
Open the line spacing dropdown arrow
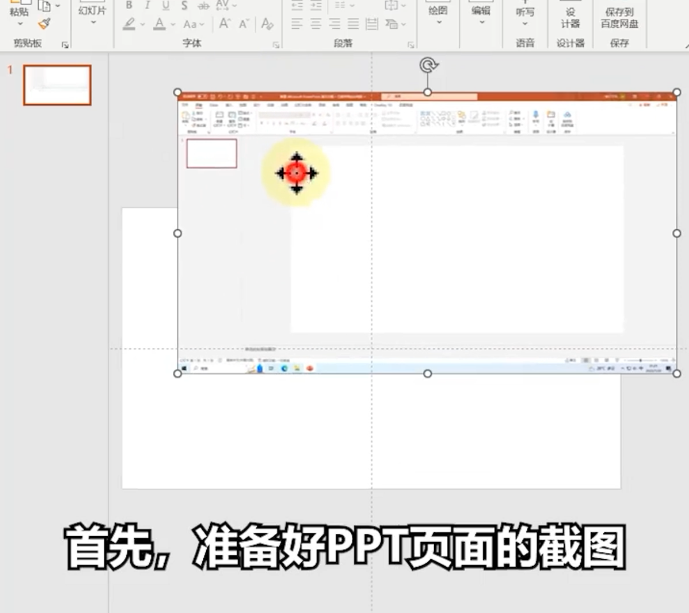tap(352, 6)
